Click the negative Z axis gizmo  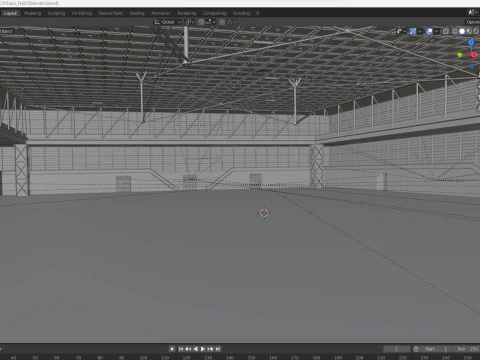point(471,66)
